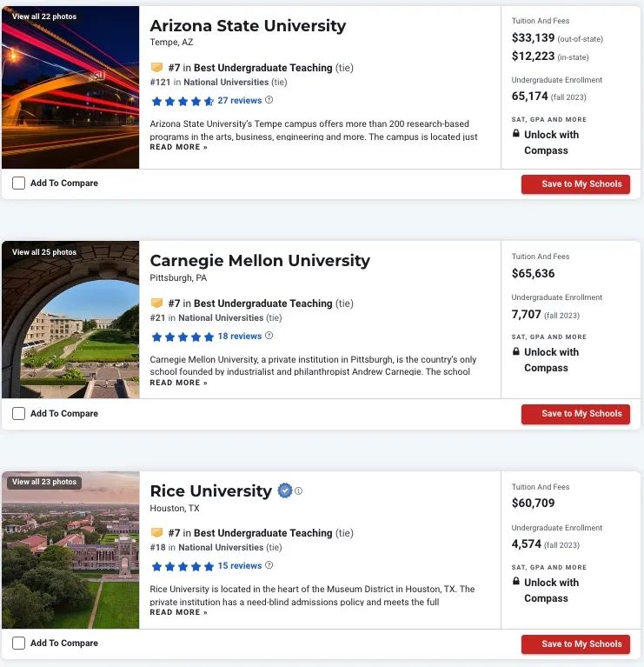Click lock icon in Arizona State's Compass section
This screenshot has height=667, width=644.
tap(515, 134)
